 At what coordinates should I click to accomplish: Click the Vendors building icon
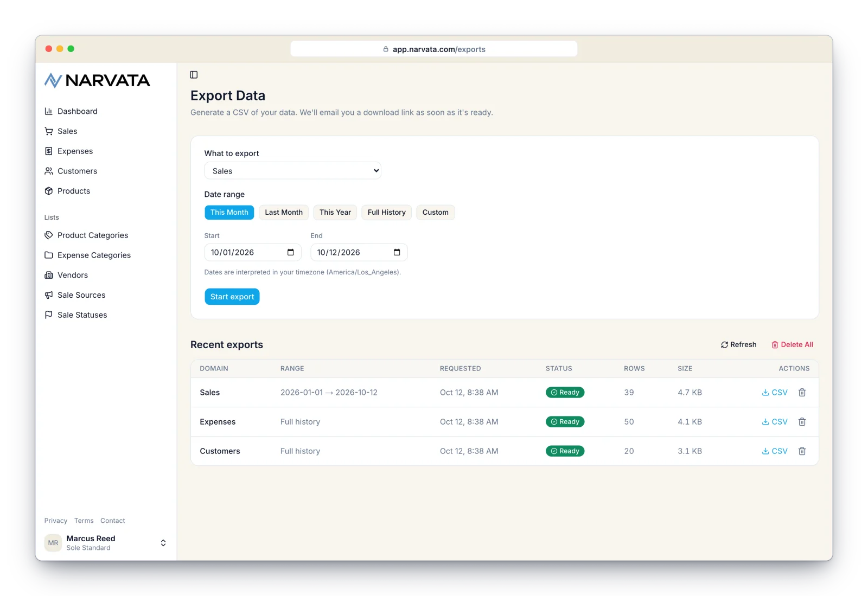click(49, 275)
